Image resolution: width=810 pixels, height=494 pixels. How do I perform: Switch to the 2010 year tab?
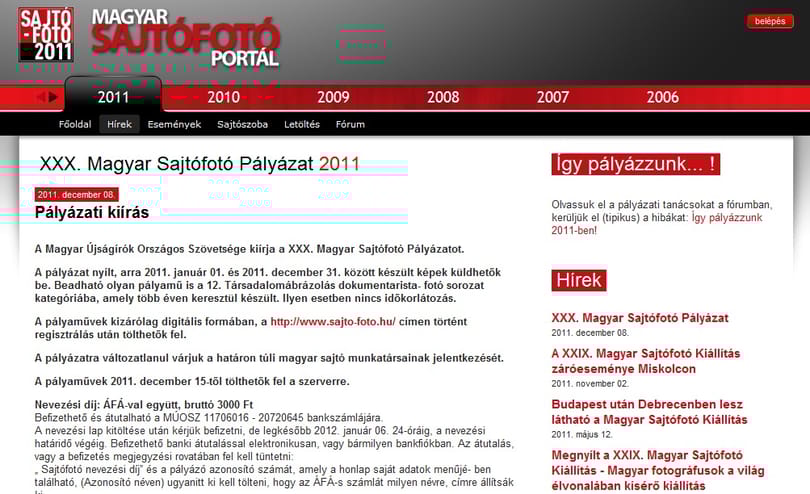(x=223, y=97)
